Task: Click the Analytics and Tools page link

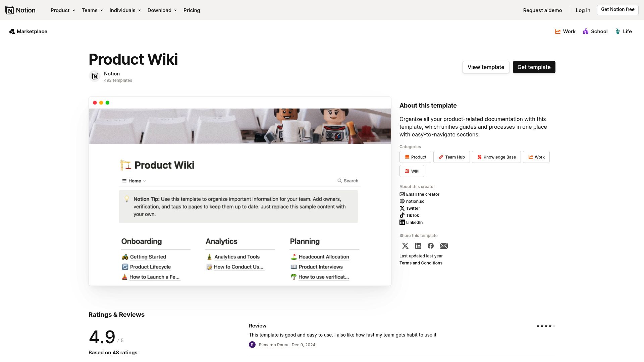Action: point(237,257)
